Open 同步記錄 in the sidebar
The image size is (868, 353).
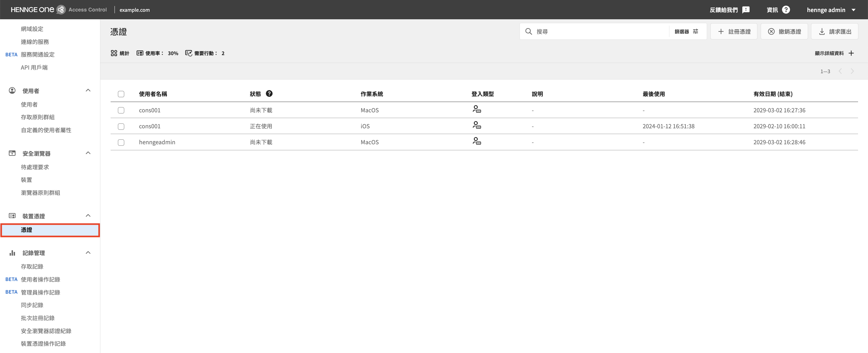[x=32, y=305]
